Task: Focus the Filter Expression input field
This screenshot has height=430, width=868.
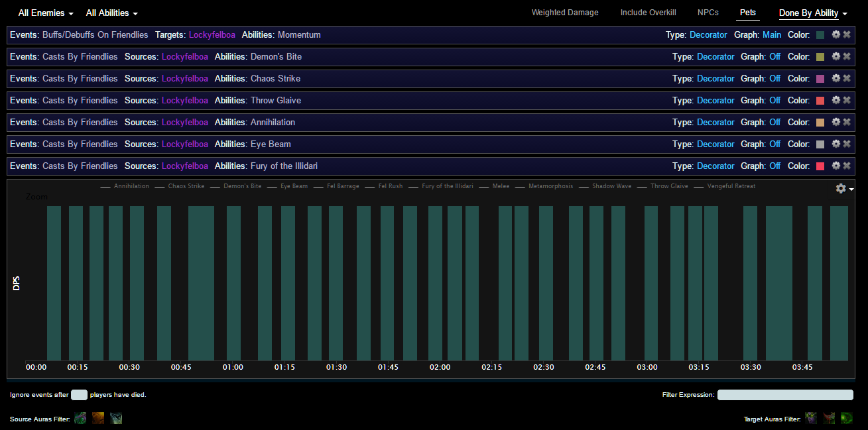Action: pyautogui.click(x=785, y=395)
